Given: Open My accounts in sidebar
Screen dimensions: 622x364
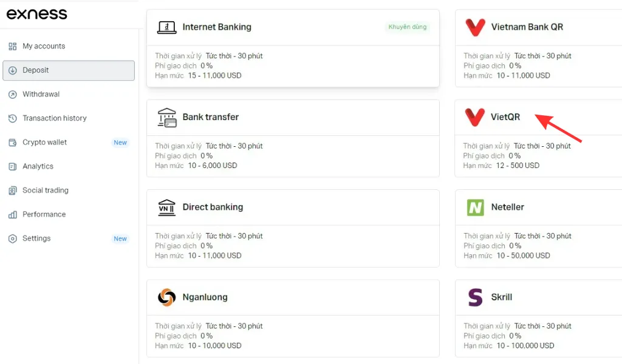Looking at the screenshot, I should pos(44,46).
